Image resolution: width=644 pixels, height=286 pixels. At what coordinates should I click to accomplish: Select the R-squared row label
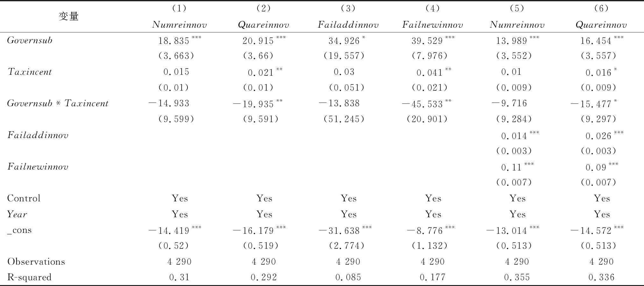click(x=29, y=277)
